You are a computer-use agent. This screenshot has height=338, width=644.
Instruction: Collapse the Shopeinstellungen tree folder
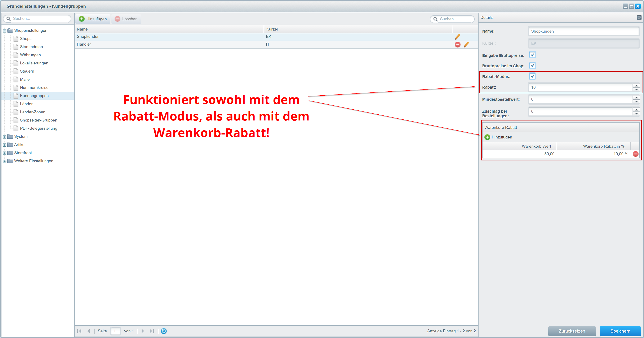click(4, 31)
